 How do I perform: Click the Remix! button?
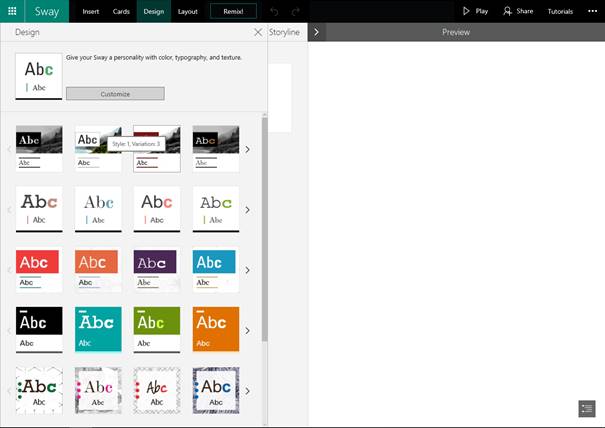(x=233, y=11)
